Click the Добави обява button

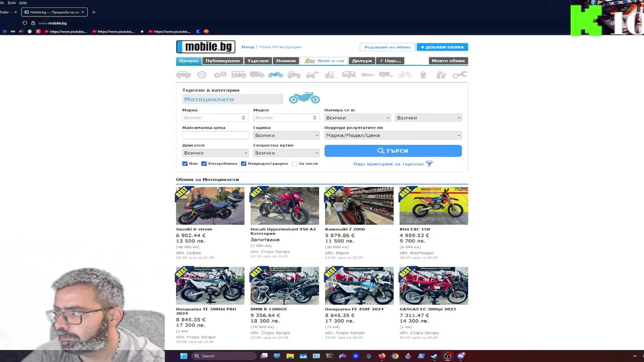pos(442,47)
